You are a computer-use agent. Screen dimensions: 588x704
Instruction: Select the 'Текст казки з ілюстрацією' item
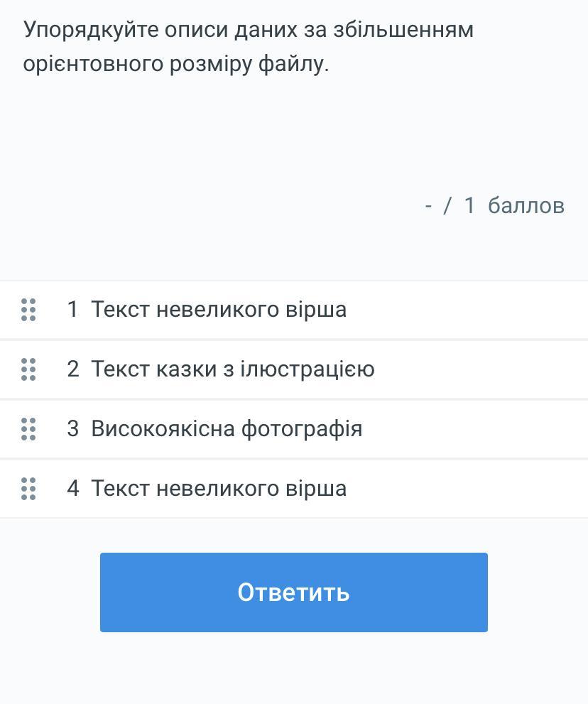coord(294,369)
